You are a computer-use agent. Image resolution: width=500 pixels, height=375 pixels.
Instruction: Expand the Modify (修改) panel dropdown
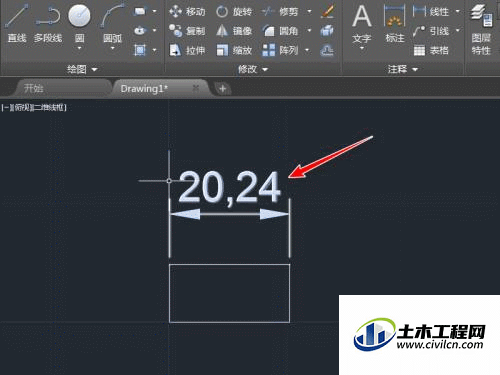pyautogui.click(x=253, y=69)
